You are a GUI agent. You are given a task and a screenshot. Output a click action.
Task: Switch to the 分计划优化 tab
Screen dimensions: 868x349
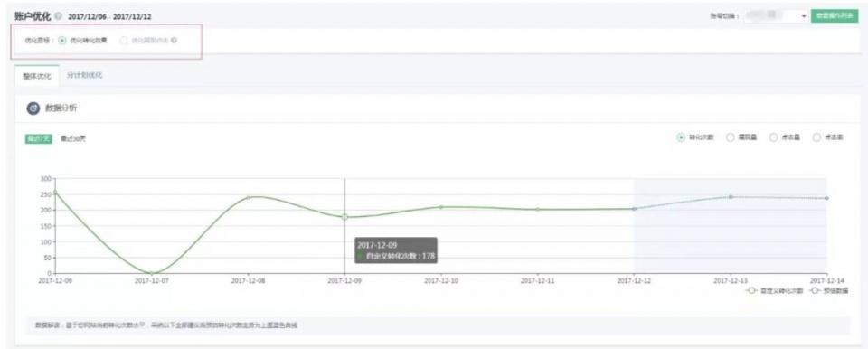pyautogui.click(x=85, y=75)
